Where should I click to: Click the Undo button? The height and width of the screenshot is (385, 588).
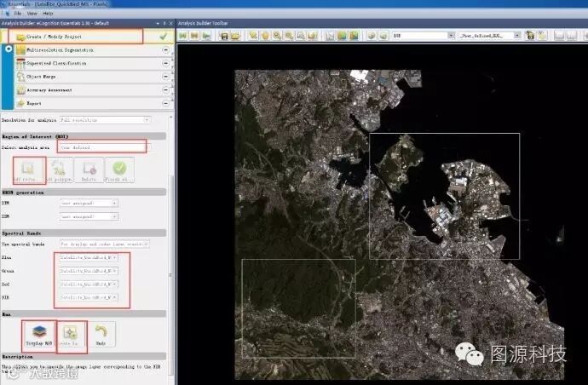[101, 335]
